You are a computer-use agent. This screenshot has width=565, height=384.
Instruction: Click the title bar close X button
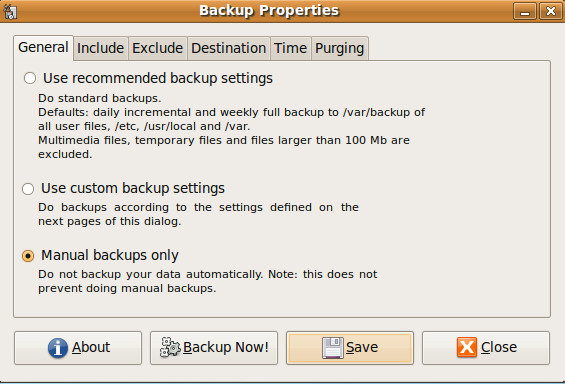551,11
